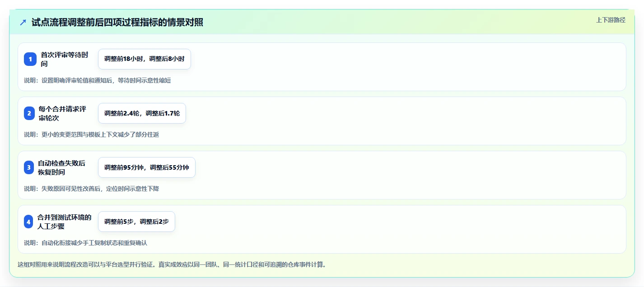This screenshot has width=644, height=287.
Task: Select the title 试点流程调整前后四项过程指标的情景对照
Action: click(x=117, y=23)
